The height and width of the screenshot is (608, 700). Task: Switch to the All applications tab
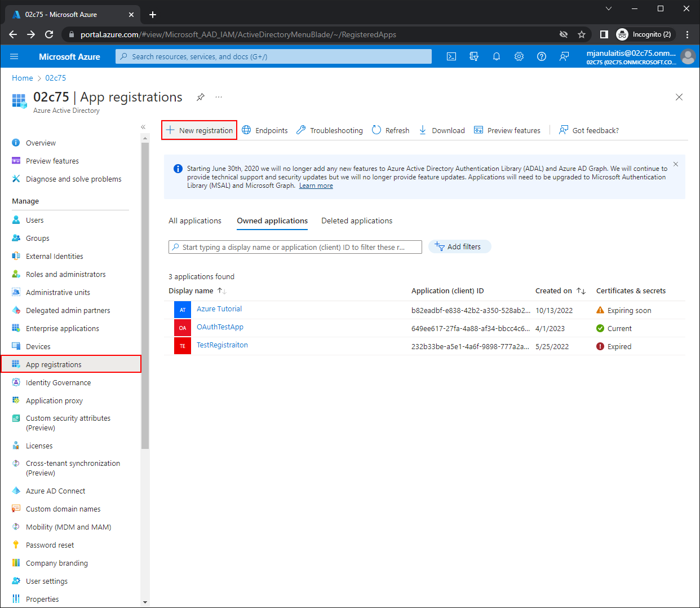195,221
